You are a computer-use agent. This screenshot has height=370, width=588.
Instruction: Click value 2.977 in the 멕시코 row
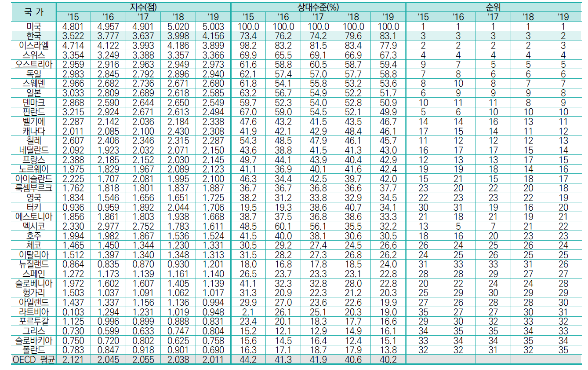click(108, 226)
